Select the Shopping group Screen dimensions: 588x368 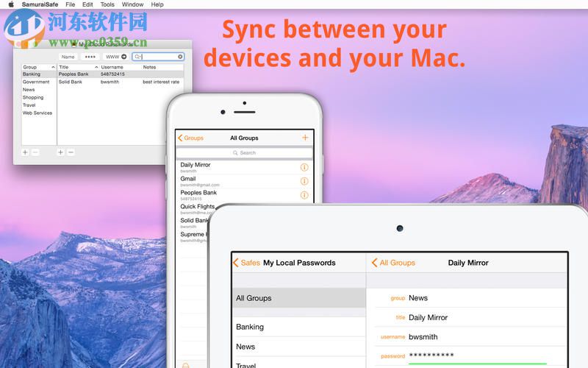pos(39,97)
